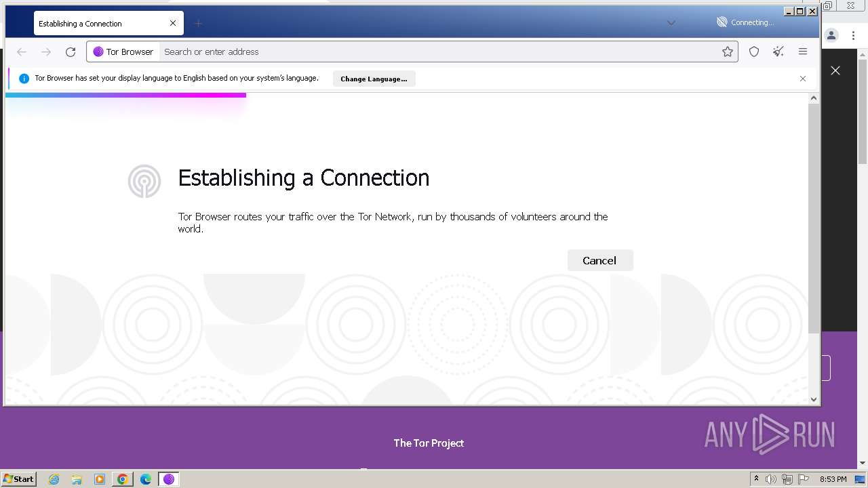Click the Tor Browser window's minimize button

pos(789,11)
